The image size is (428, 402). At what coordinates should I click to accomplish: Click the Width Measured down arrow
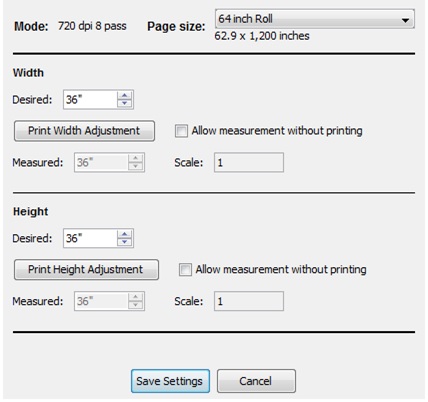click(136, 167)
